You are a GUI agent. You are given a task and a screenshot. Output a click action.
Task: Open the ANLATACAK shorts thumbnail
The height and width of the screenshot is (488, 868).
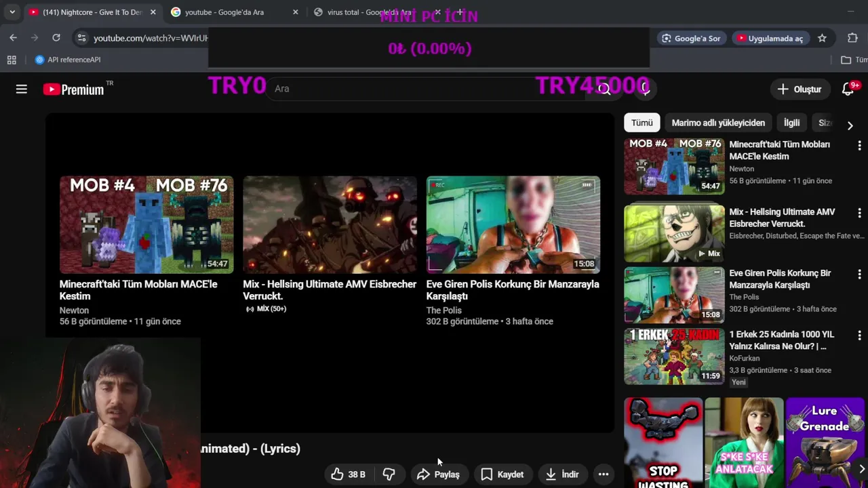click(x=744, y=443)
